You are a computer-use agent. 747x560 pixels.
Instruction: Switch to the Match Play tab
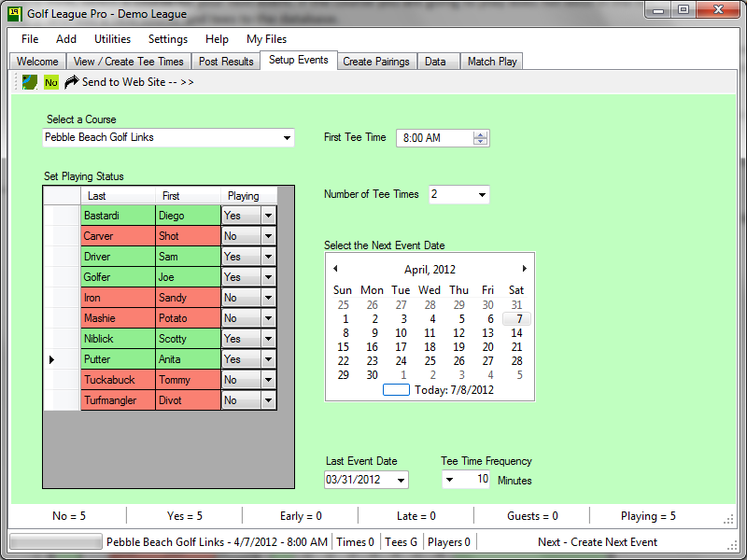coord(492,62)
